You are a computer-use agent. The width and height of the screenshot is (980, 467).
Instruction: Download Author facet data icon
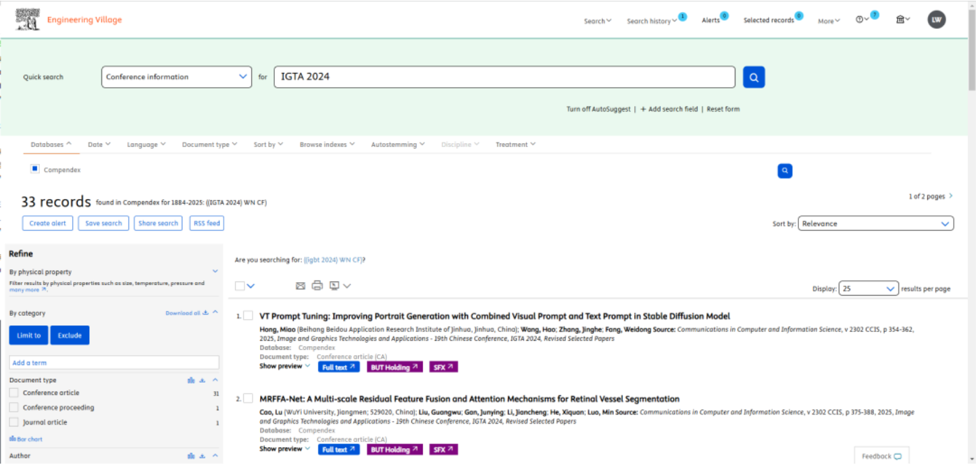(202, 456)
